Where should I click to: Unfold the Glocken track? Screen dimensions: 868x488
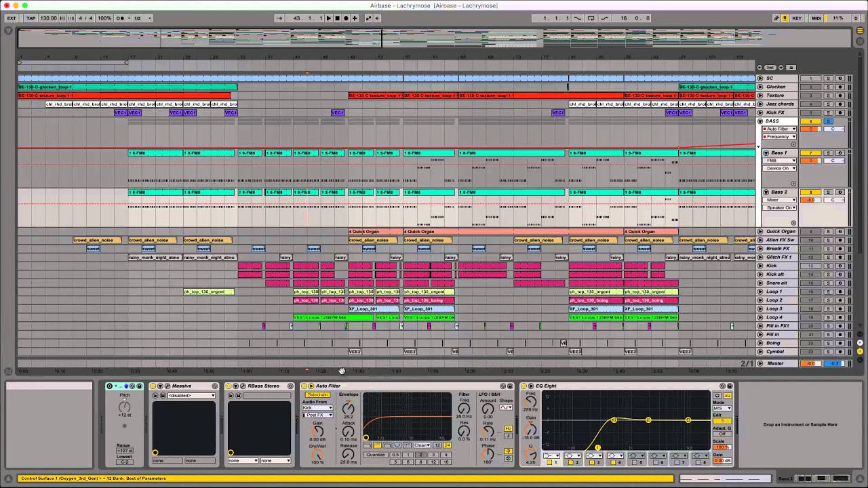(x=760, y=87)
